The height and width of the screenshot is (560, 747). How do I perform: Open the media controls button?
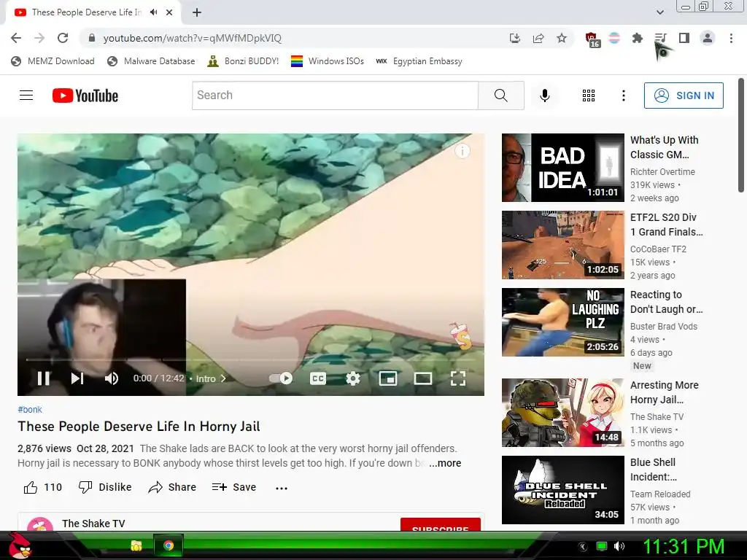click(x=660, y=38)
